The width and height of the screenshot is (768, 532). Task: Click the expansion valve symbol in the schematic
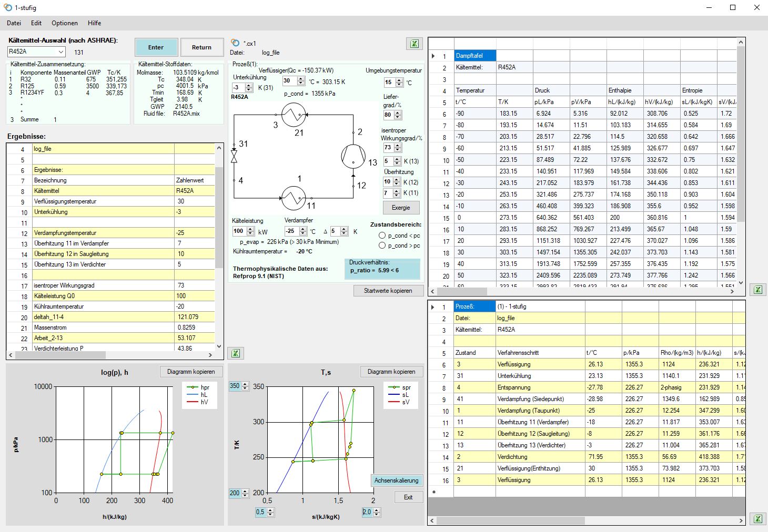point(234,156)
